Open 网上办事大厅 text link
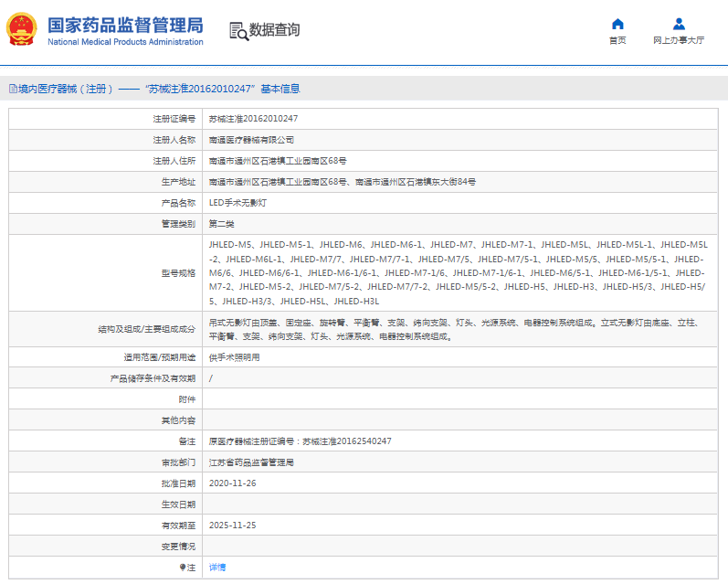This screenshot has width=728, height=584. tap(679, 40)
